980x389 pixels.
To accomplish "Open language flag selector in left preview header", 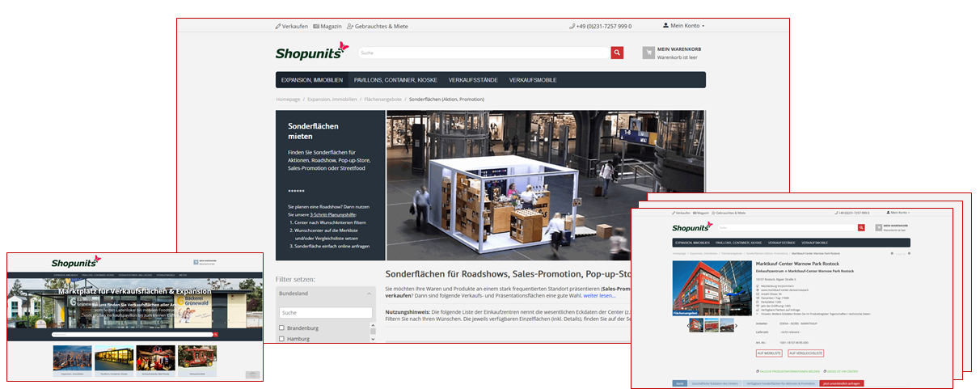I will [197, 263].
